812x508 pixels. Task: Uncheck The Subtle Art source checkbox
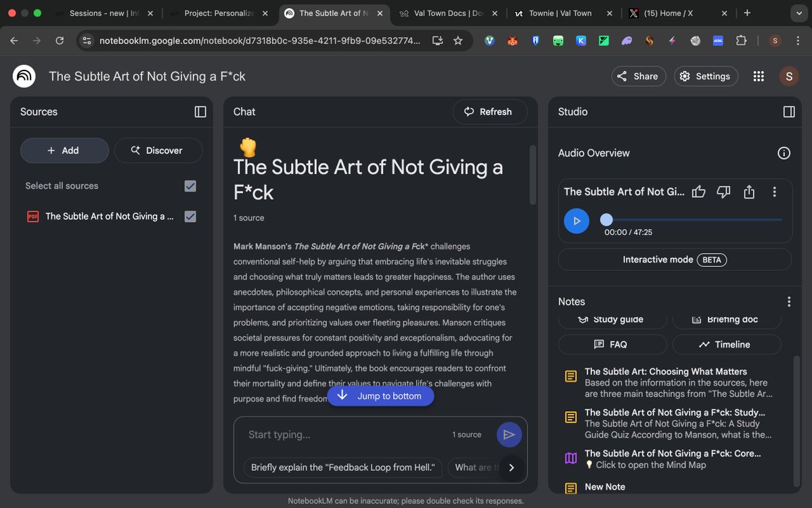190,217
